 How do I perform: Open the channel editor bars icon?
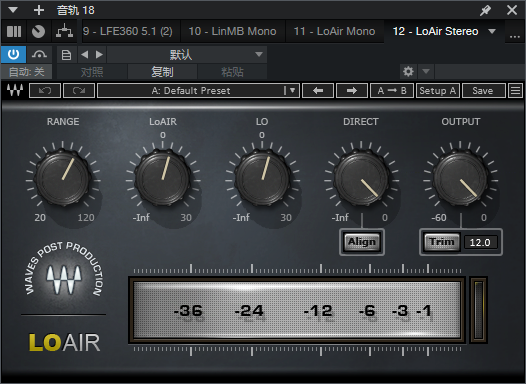pyautogui.click(x=14, y=32)
